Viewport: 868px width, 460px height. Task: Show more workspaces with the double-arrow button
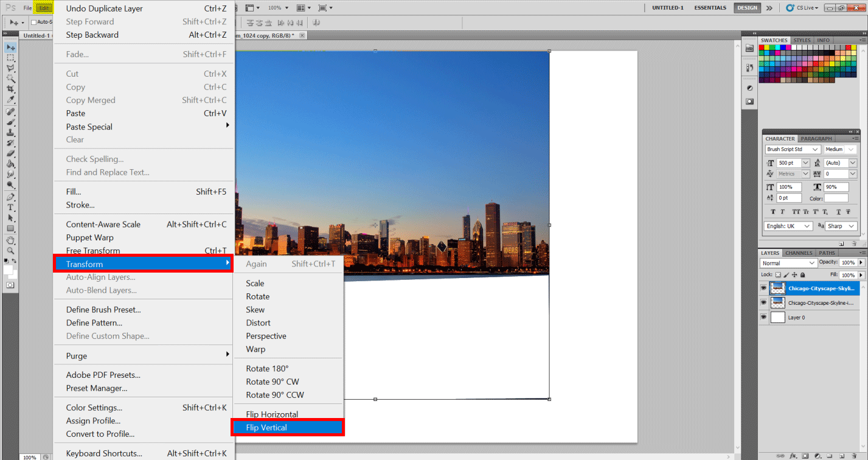tap(769, 8)
